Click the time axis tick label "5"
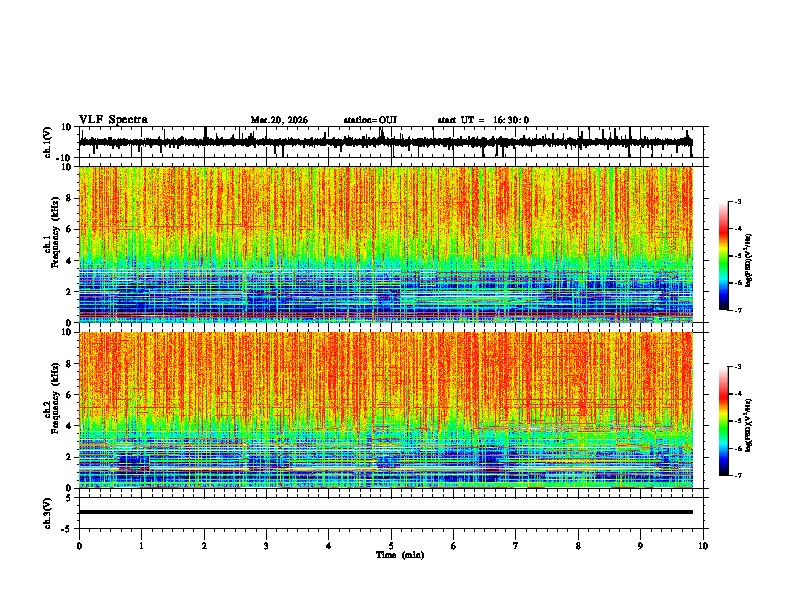 click(391, 546)
